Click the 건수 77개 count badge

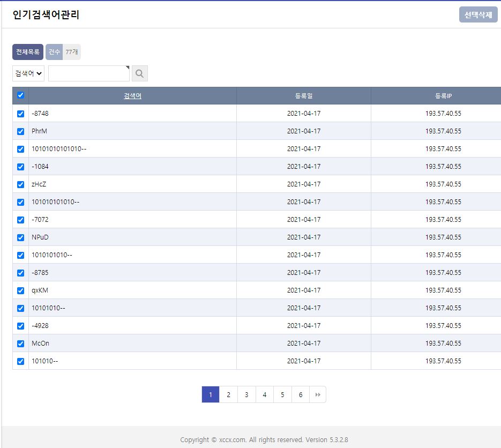tap(63, 52)
